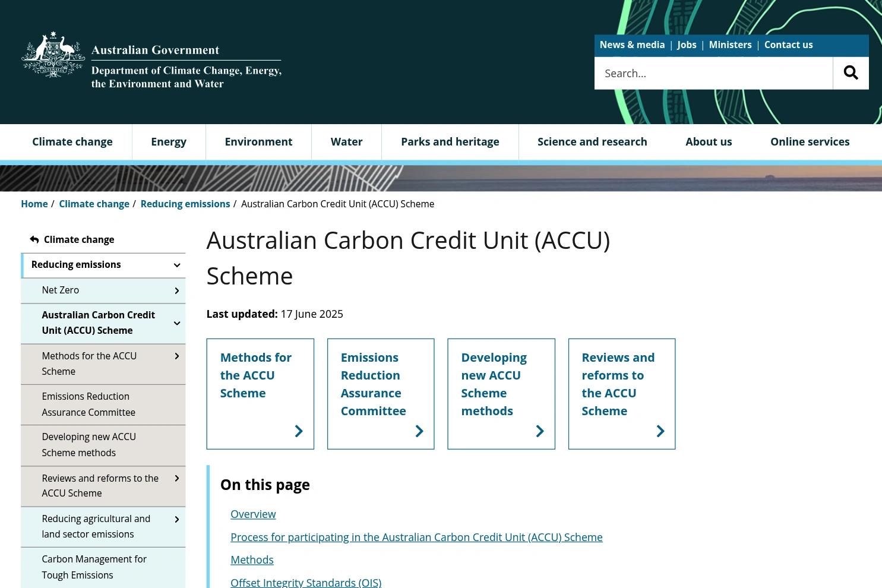Click the arrow icon on Methods for the ACCU Scheme card
The image size is (882, 588).
pyautogui.click(x=299, y=431)
